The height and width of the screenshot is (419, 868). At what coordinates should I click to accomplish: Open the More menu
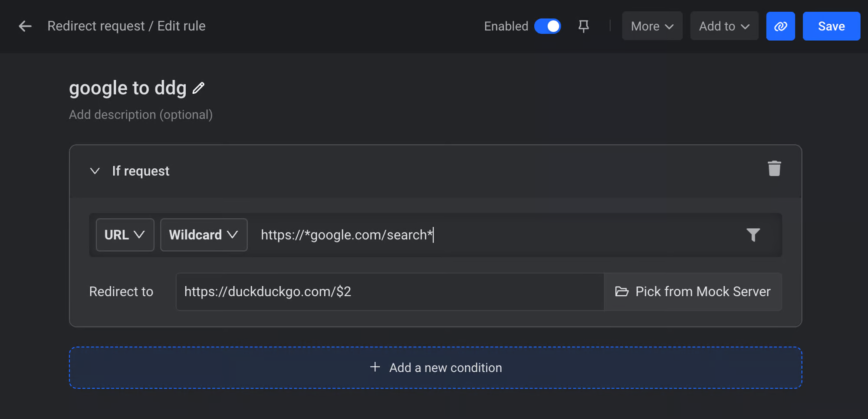point(652,26)
